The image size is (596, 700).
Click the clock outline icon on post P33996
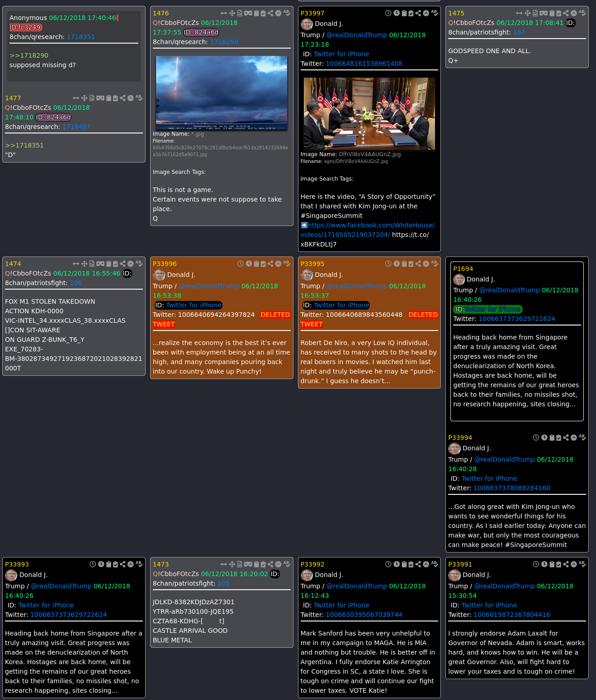click(x=240, y=264)
